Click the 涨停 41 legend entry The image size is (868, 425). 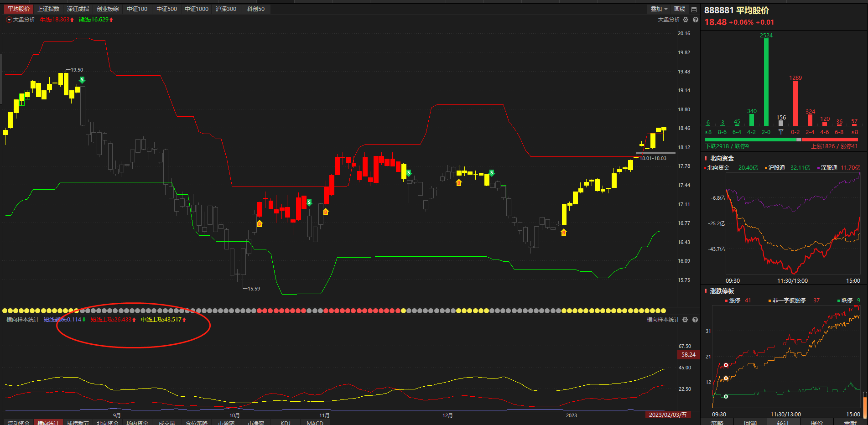738,301
